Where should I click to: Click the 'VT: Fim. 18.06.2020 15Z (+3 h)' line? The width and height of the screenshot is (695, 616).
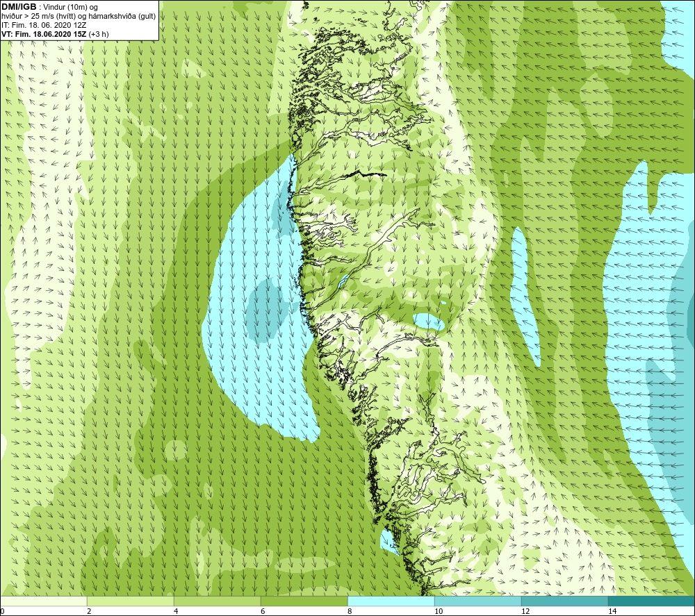pos(55,34)
